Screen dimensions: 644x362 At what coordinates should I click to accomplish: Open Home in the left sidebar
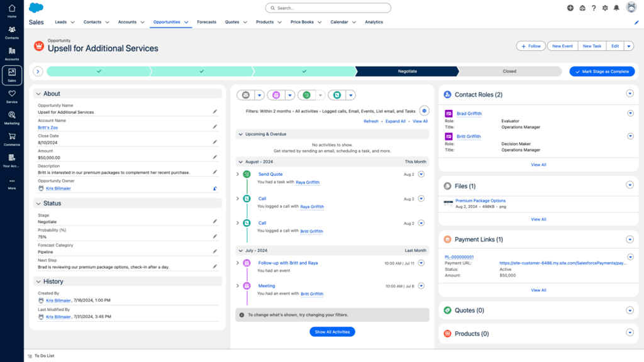(x=12, y=11)
